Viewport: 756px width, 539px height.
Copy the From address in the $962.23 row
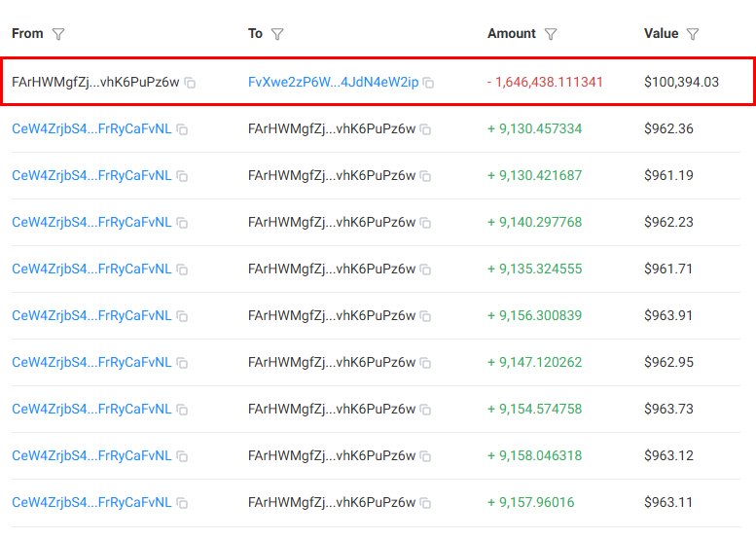pyautogui.click(x=182, y=223)
